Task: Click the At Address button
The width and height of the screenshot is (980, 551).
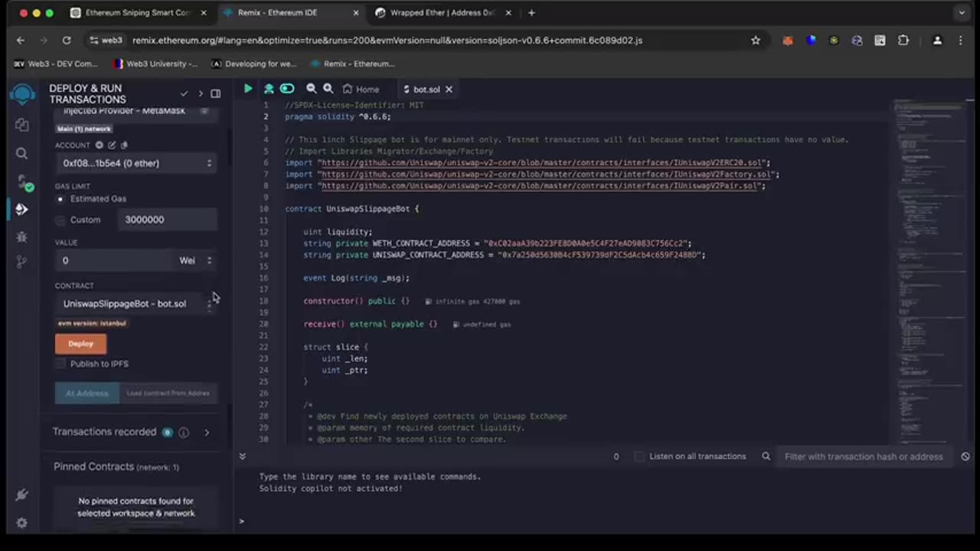Action: click(87, 393)
